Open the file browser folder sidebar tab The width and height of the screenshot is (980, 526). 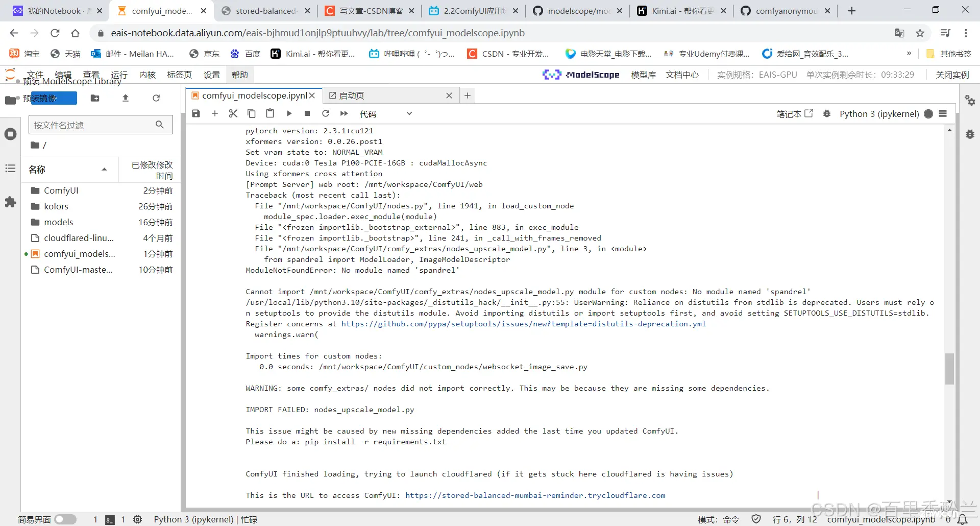pos(10,100)
